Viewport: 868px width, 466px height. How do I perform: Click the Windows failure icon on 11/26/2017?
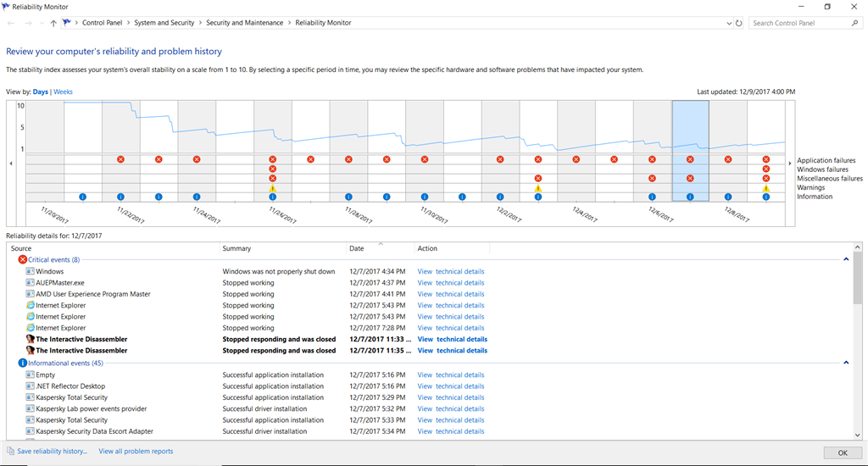tap(272, 169)
